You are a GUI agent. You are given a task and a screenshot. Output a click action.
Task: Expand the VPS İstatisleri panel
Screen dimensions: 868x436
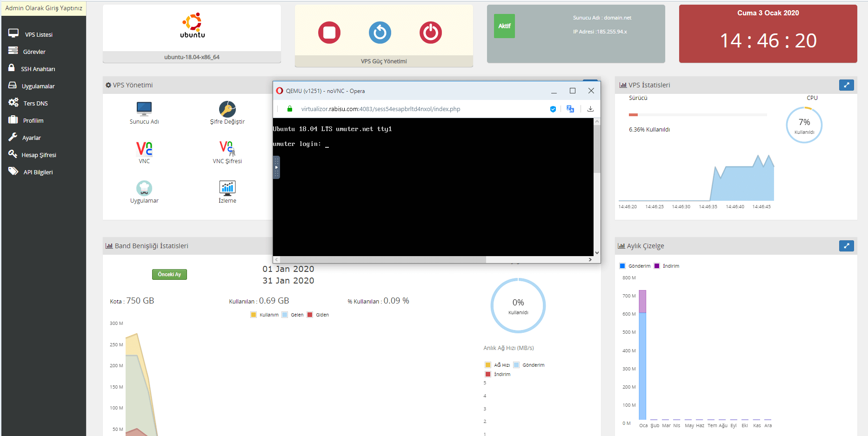pos(846,85)
